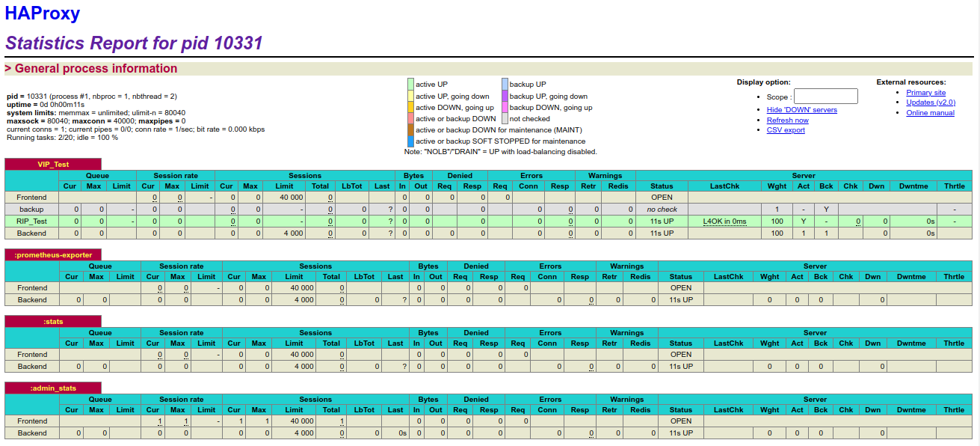Click :admin_stats Frontend row label
Screen dimensions: 980x446
(x=32, y=421)
